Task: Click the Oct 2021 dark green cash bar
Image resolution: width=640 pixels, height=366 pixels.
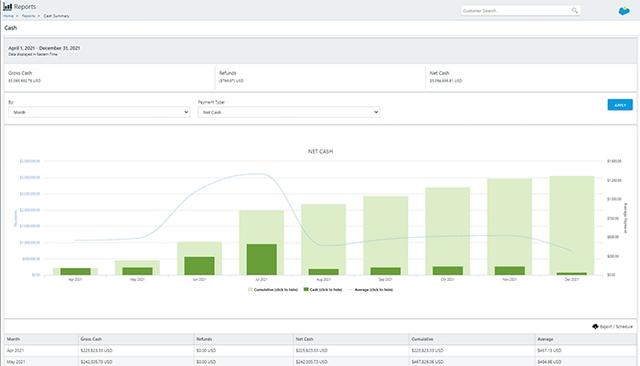Action: [x=448, y=271]
